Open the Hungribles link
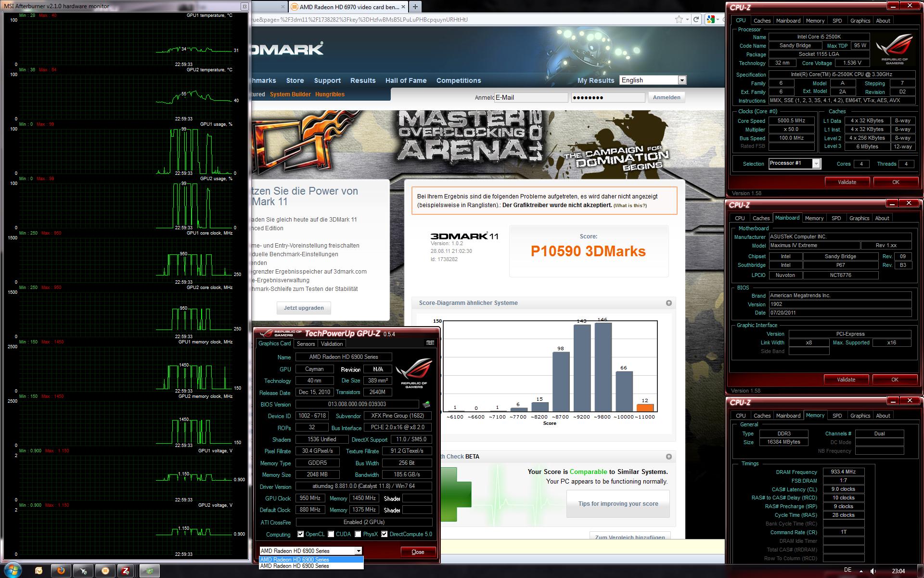 click(330, 94)
